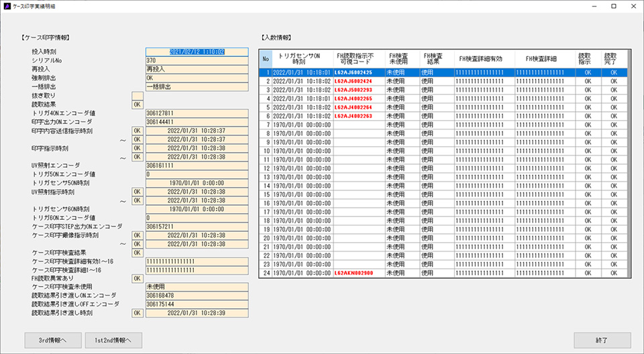This screenshot has height=354, width=644.
Task: Click the ケース印字検査未使用 field showing 未使用
Action: [x=197, y=287]
